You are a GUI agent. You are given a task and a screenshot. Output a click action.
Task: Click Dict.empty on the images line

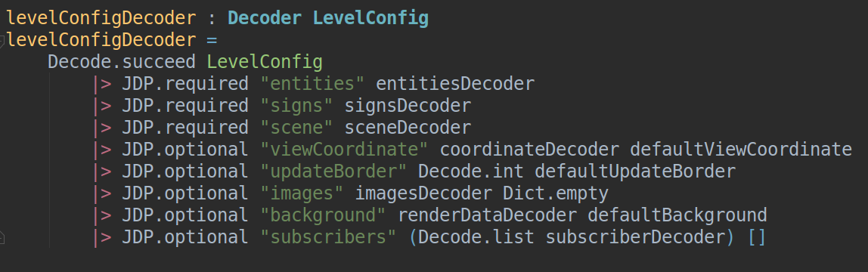556,193
